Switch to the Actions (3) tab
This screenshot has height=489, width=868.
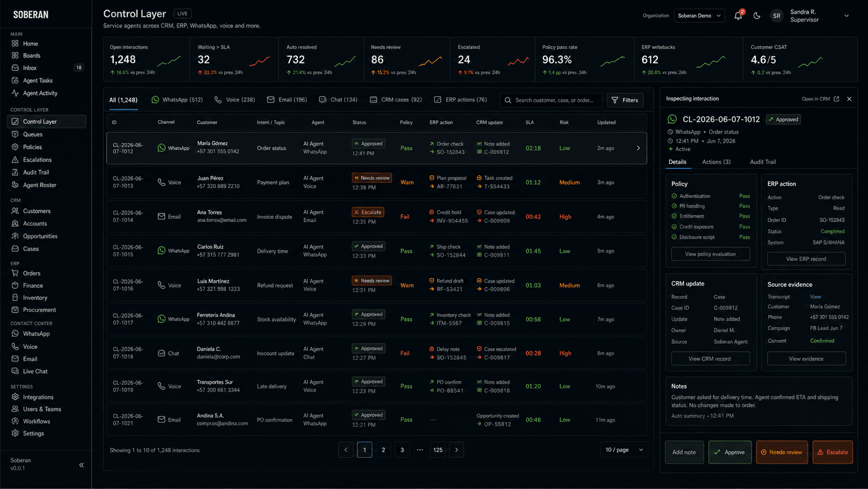(716, 162)
